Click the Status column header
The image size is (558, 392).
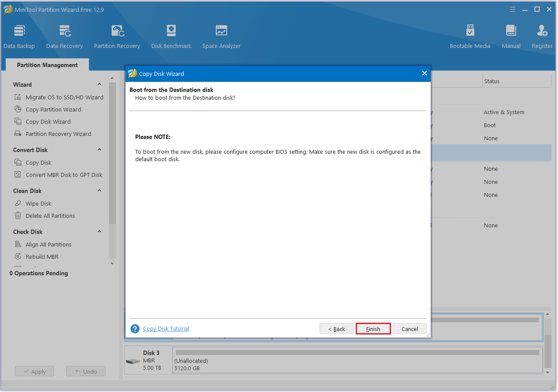(492, 81)
